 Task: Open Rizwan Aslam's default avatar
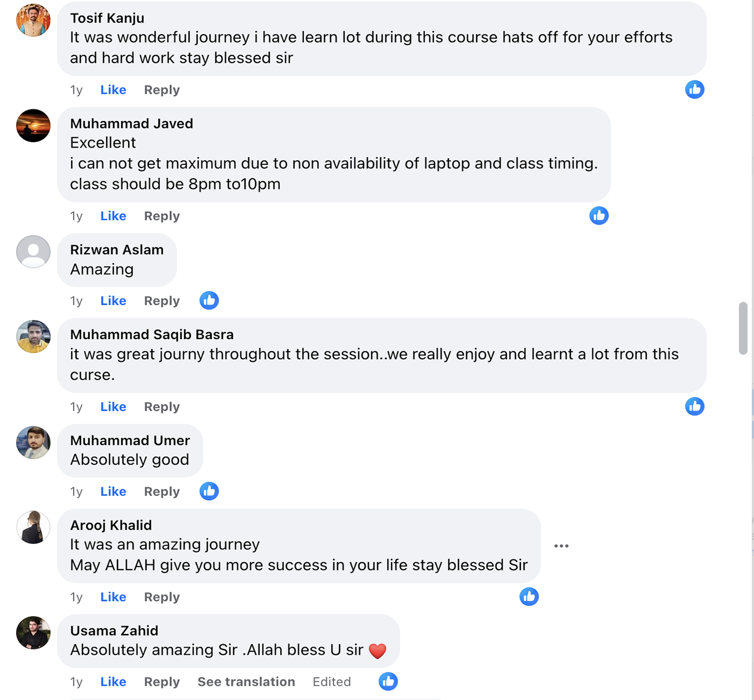pyautogui.click(x=33, y=251)
